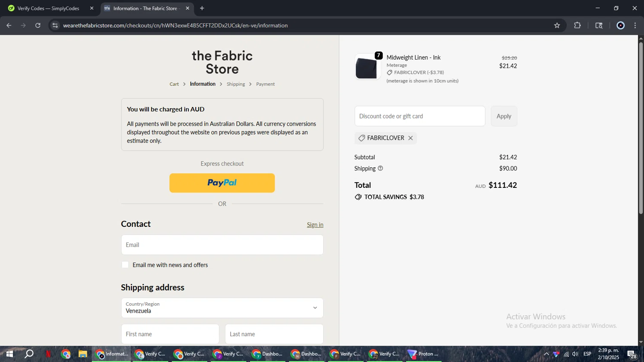Apply the discount code
This screenshot has height=362, width=644.
(504, 116)
